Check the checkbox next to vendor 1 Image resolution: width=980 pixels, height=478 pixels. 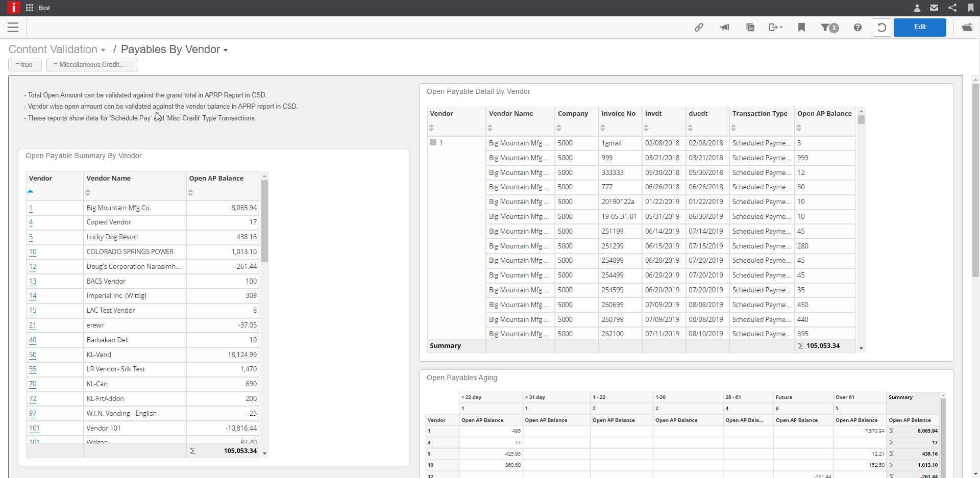point(432,142)
